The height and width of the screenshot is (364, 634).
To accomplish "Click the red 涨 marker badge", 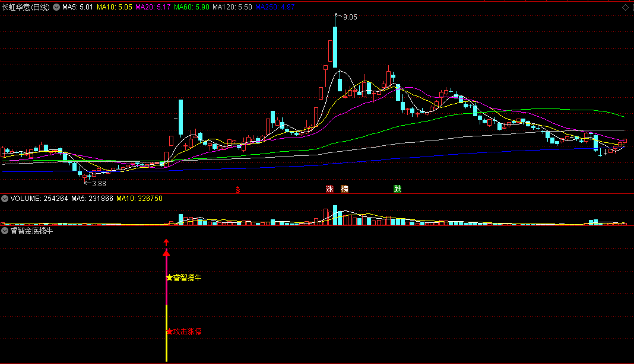I will tap(330, 189).
